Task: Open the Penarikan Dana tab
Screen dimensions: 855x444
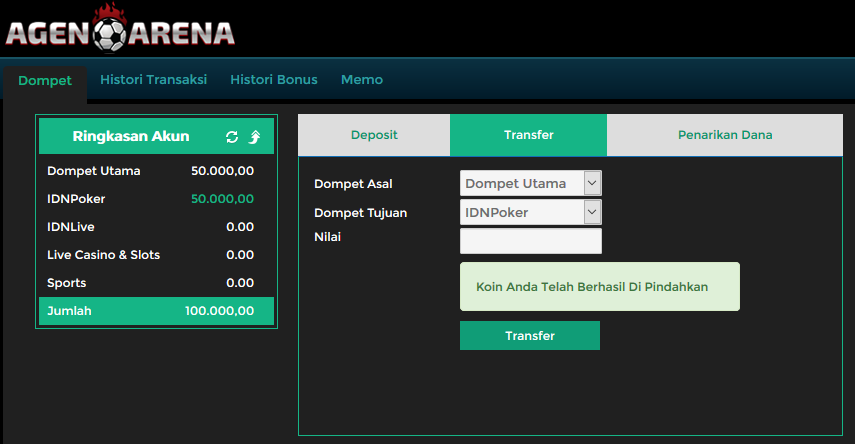Action: (725, 135)
